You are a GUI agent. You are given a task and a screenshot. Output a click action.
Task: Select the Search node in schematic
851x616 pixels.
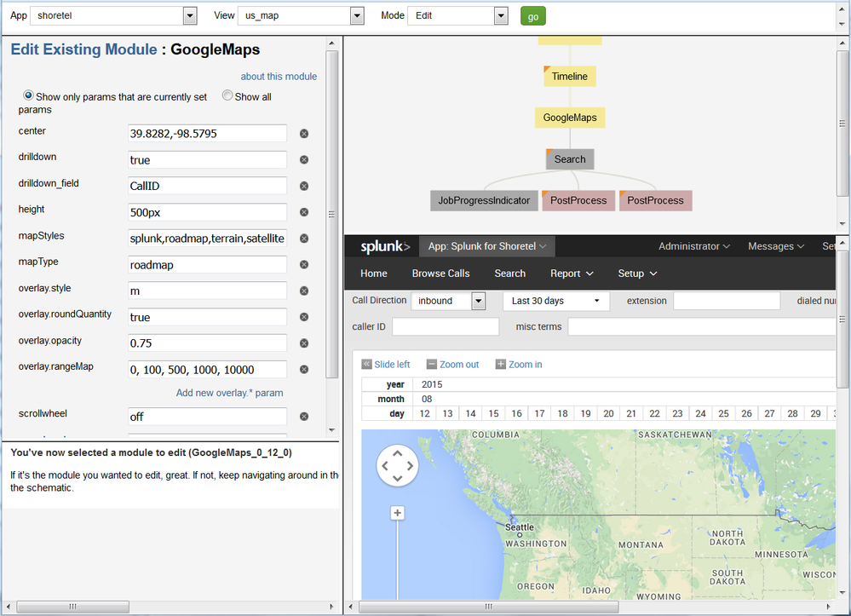(570, 159)
